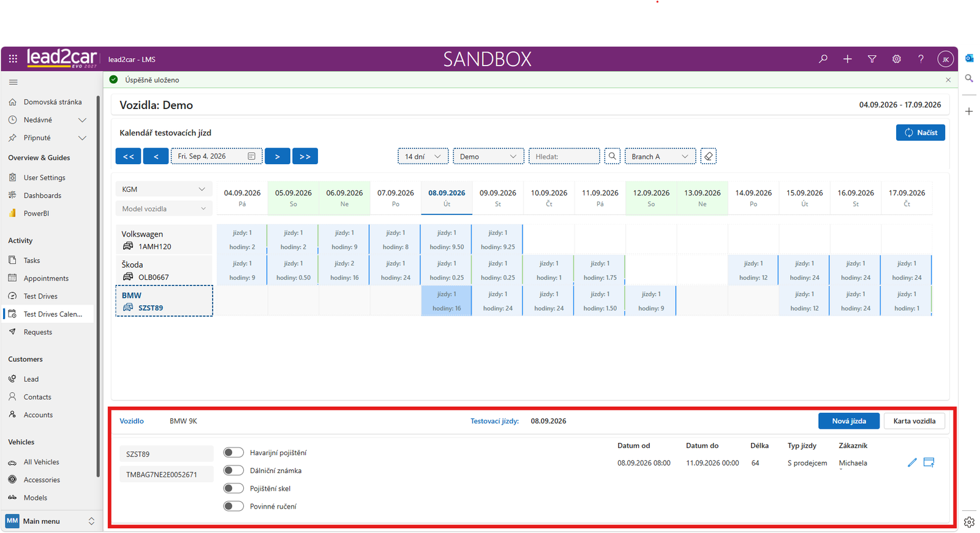Viewport: 980px width, 533px height.
Task: Jump forward with the >> button
Action: tap(305, 156)
